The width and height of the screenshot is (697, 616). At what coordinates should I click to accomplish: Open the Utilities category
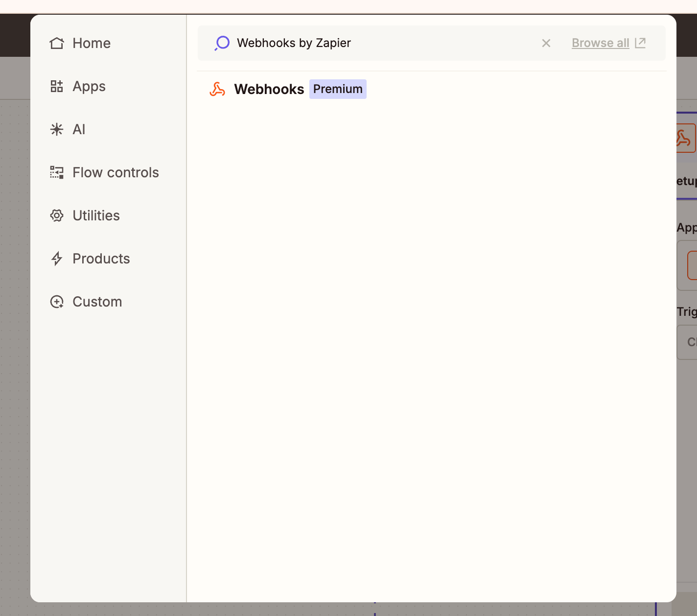(96, 215)
